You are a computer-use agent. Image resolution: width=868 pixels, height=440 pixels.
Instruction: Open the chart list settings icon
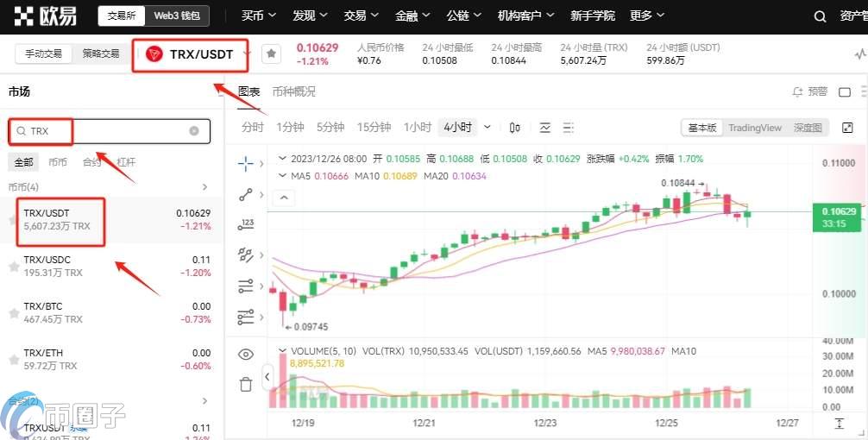point(568,128)
